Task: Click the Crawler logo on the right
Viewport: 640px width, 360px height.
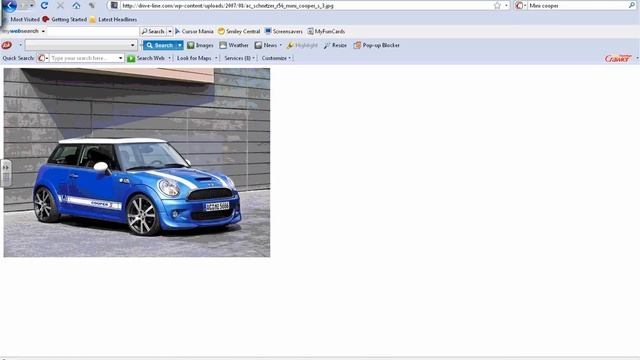Action: point(618,58)
